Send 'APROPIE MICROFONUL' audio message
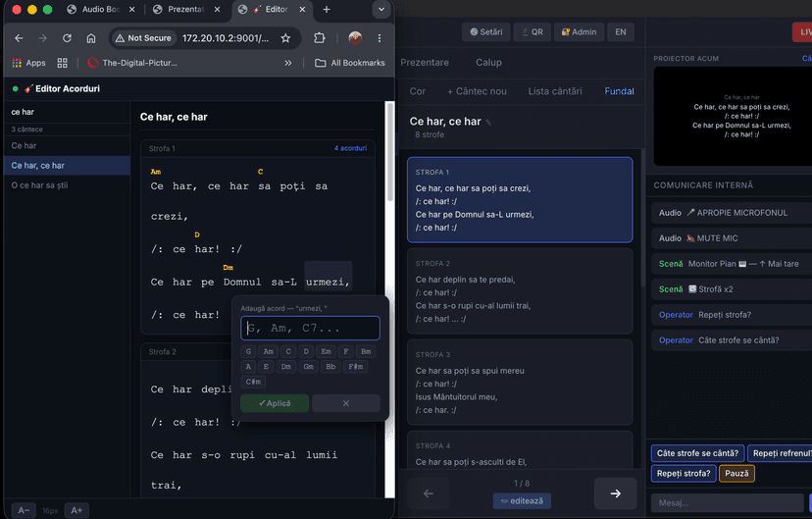The width and height of the screenshot is (812, 519). 732,213
